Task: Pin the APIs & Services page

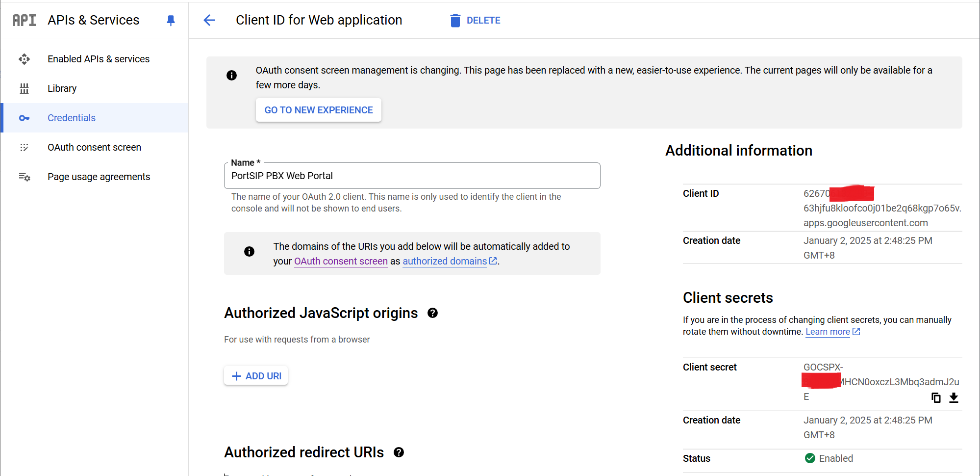Action: (x=171, y=20)
